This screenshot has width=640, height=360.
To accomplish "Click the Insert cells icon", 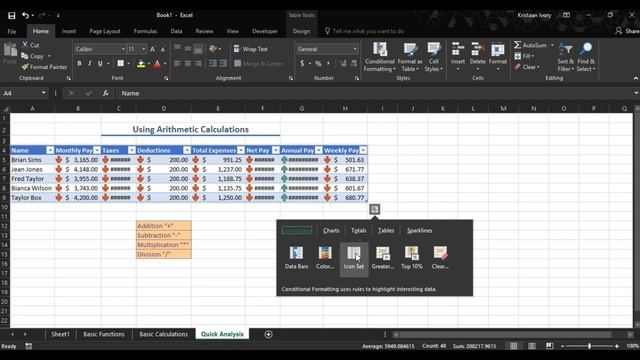I will tap(458, 49).
